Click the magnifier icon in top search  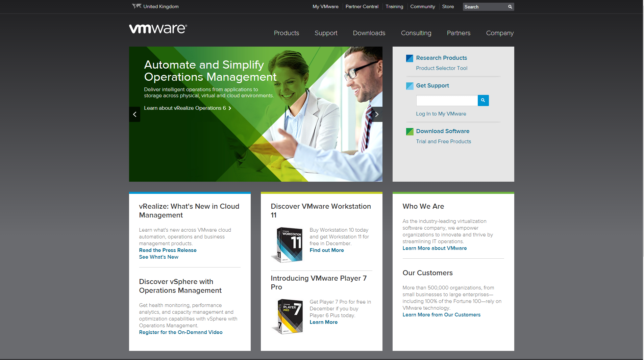[510, 7]
